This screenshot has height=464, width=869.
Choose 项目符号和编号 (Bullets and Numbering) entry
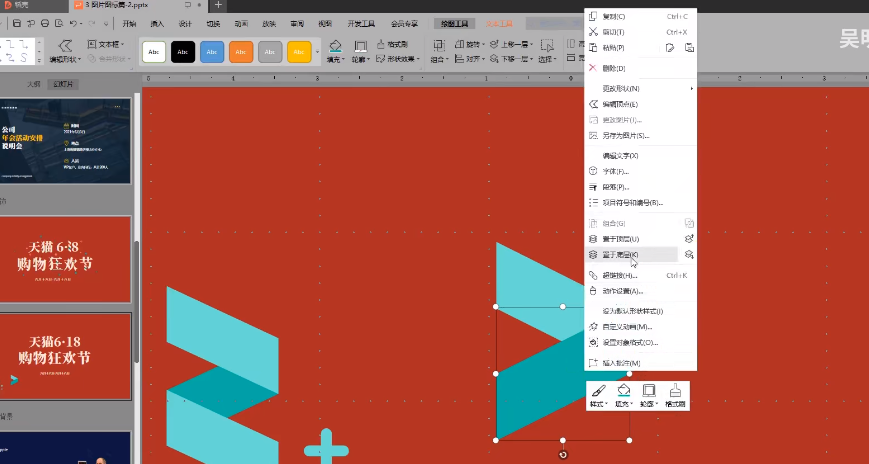[x=641, y=203]
